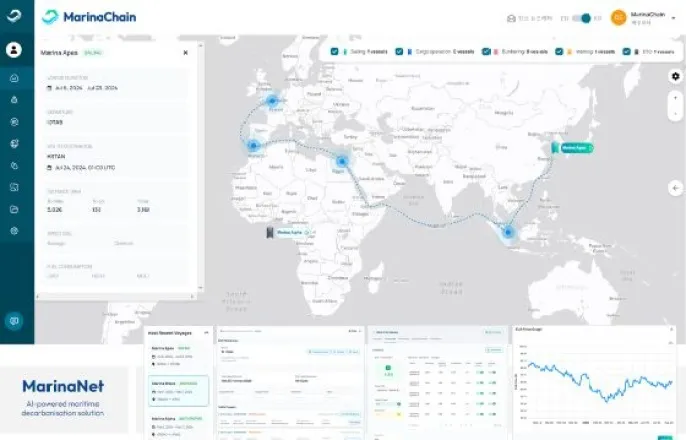
Task: Toggle the language switch in header
Action: [582, 18]
